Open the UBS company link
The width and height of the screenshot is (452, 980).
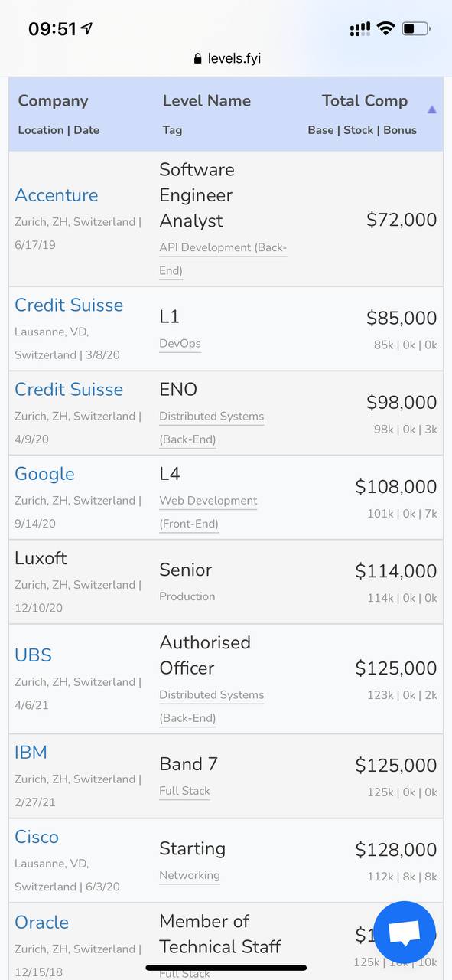(x=33, y=655)
